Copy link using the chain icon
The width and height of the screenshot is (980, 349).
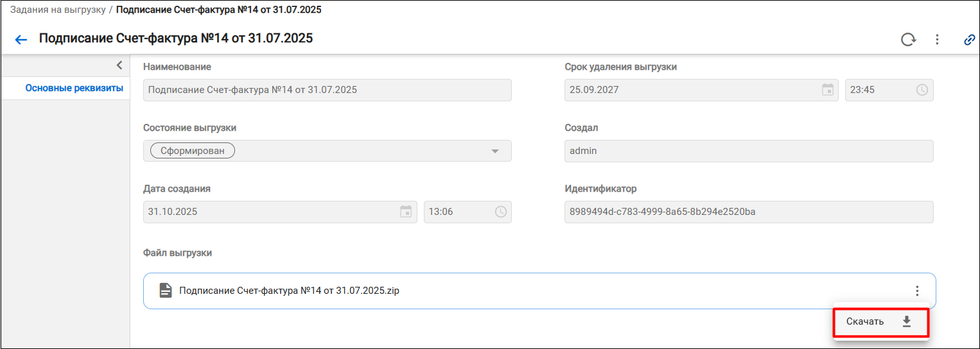[x=970, y=40]
